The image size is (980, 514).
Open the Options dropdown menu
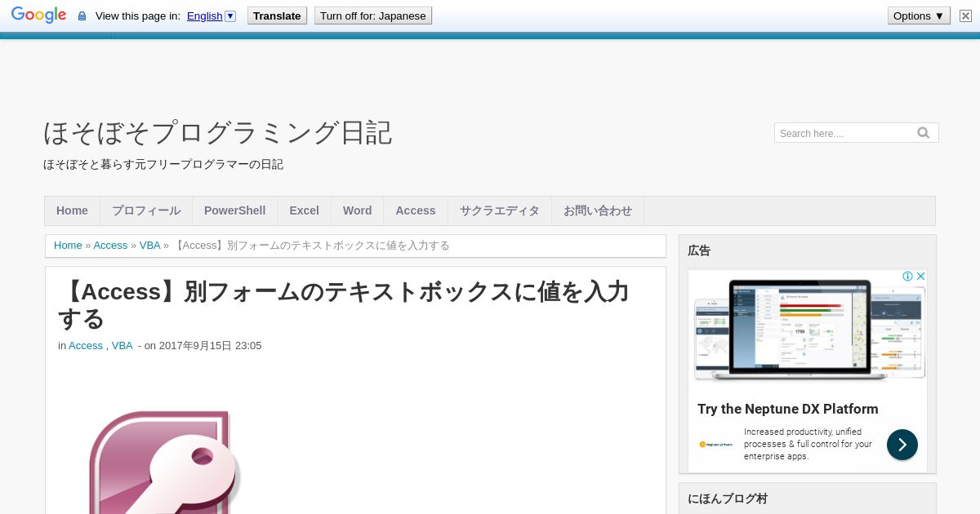(x=919, y=16)
